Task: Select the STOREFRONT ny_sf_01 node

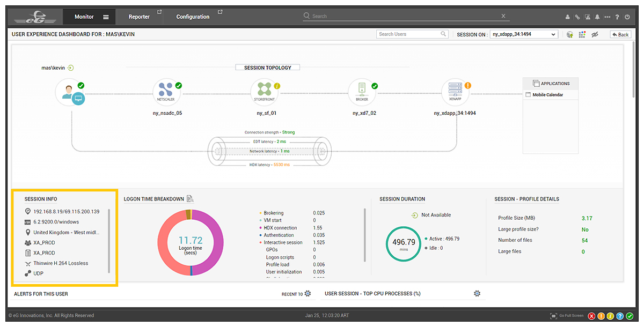Action: (x=265, y=92)
